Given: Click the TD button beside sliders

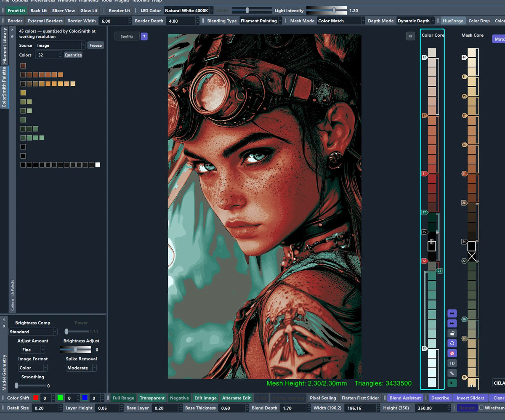Looking at the screenshot, I should click(452, 363).
